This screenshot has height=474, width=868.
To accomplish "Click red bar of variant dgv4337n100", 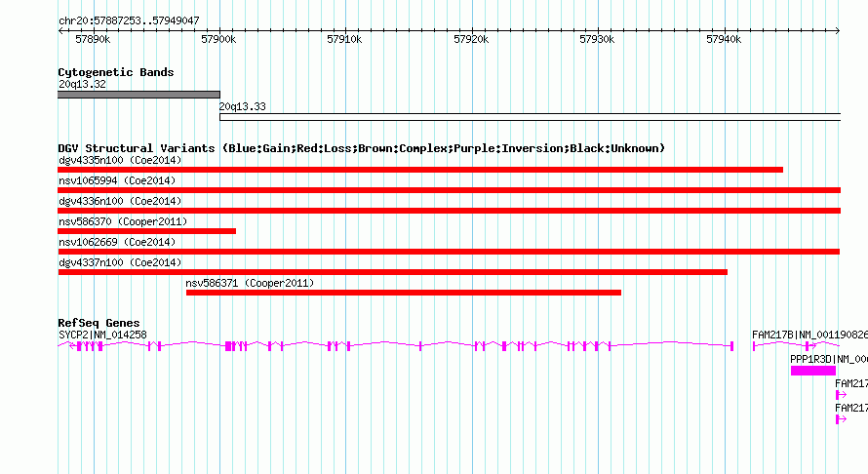I will pyautogui.click(x=392, y=272).
